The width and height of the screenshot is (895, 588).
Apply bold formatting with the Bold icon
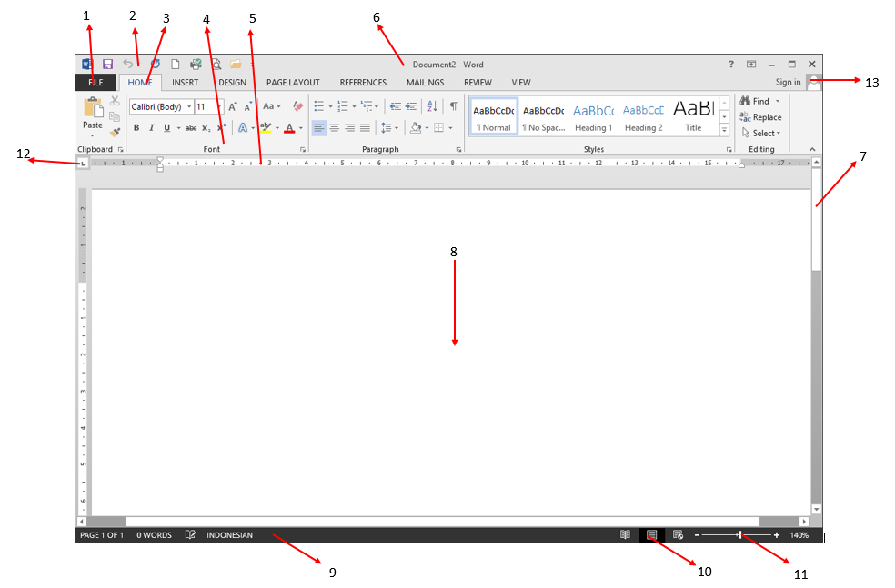[136, 128]
